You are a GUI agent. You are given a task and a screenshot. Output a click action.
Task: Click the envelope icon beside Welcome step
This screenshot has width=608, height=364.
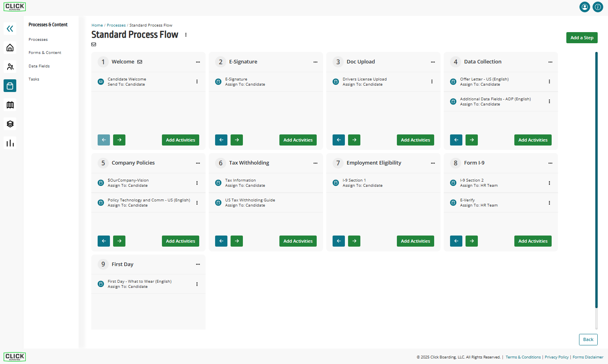pyautogui.click(x=140, y=62)
